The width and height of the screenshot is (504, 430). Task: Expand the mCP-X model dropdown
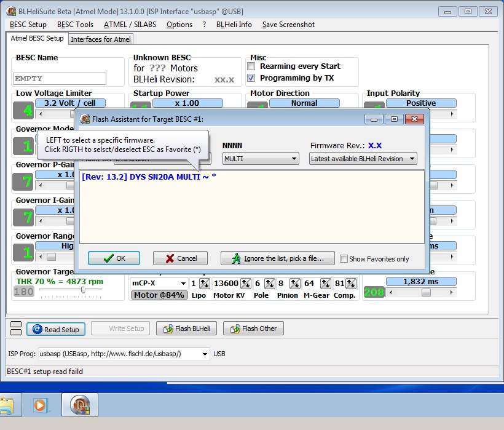(159, 284)
